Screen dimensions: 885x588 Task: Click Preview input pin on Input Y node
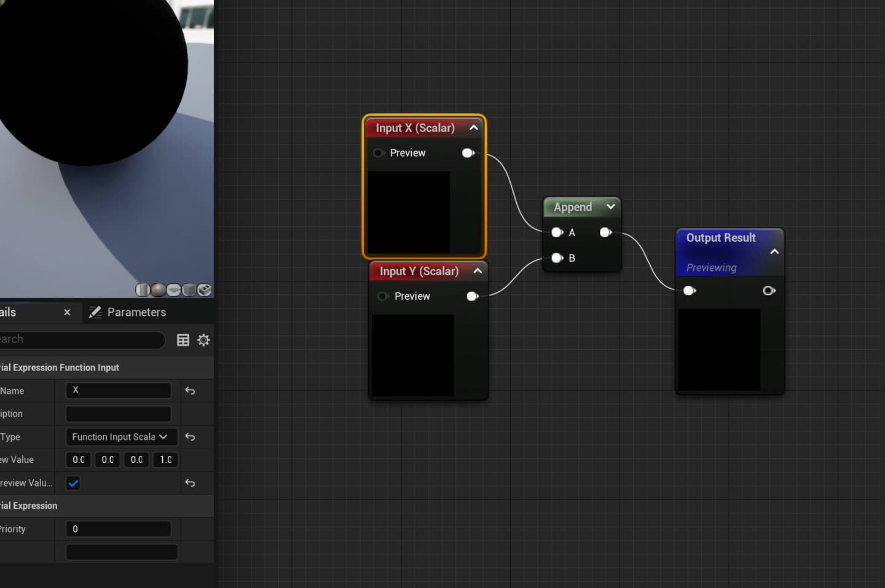[x=383, y=296]
